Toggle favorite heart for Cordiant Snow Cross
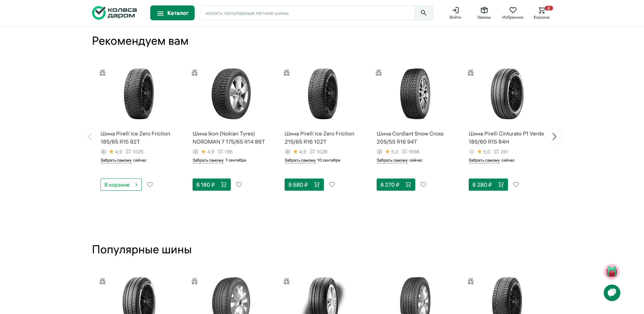Viewport: 644px width, 314px height. 423,185
